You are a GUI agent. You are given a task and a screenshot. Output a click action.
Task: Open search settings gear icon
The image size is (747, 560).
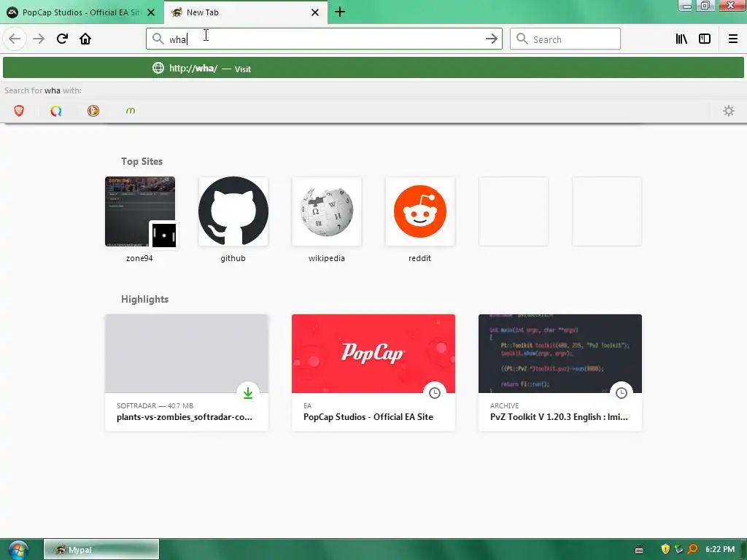tap(729, 111)
